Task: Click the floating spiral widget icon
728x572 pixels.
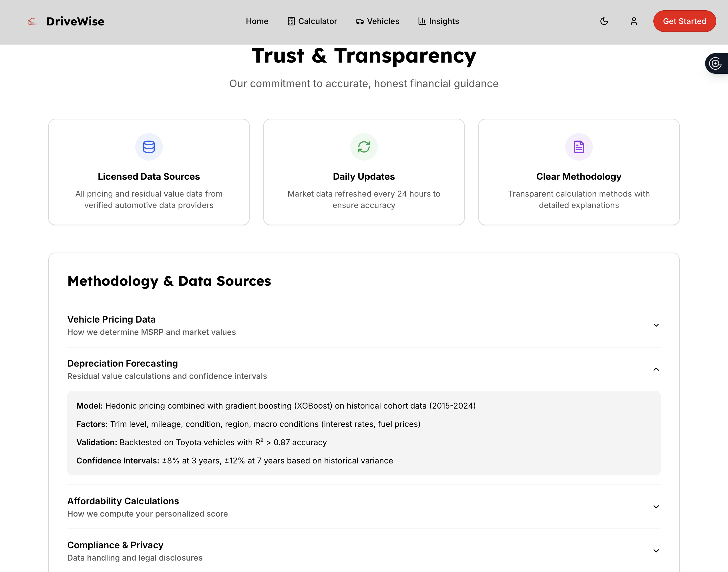Action: [715, 63]
